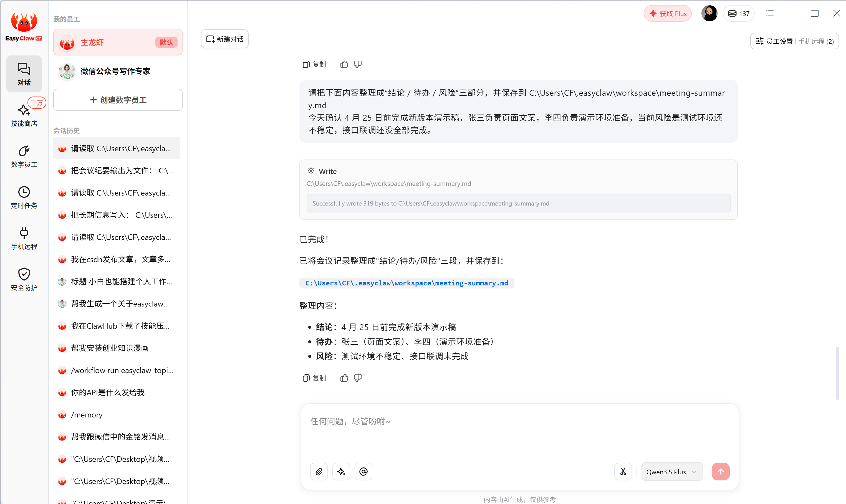Click the EasyClaw logo

24,27
